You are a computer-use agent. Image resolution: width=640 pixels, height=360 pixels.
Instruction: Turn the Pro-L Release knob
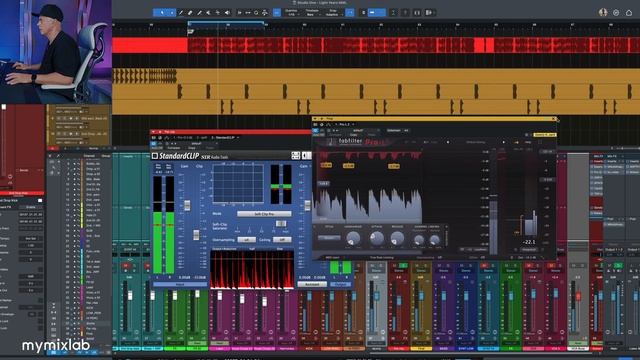point(397,238)
